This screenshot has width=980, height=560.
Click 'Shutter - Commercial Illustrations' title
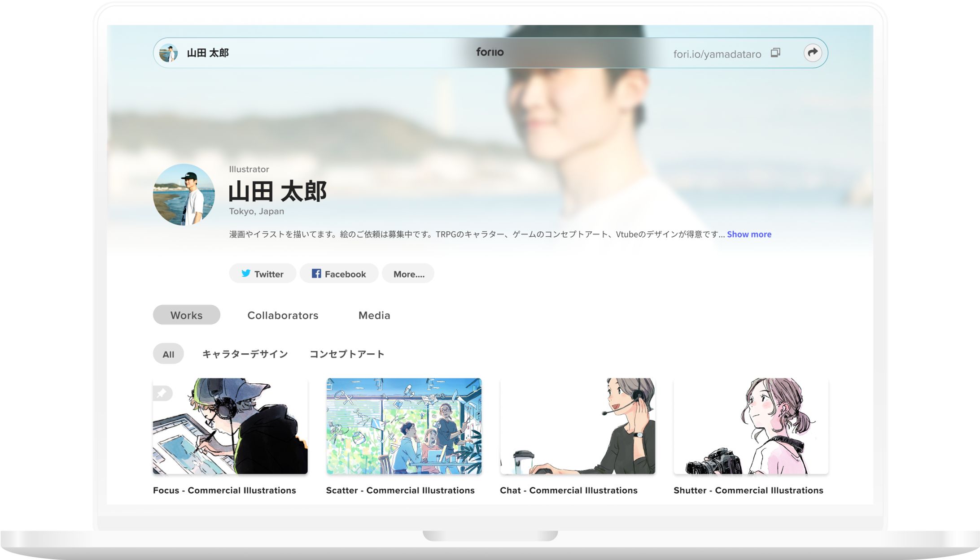(748, 490)
